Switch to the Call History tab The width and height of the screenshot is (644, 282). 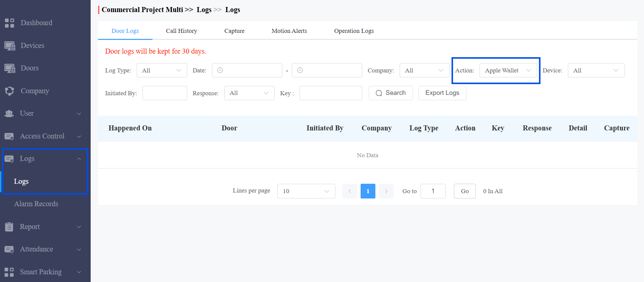click(x=182, y=31)
